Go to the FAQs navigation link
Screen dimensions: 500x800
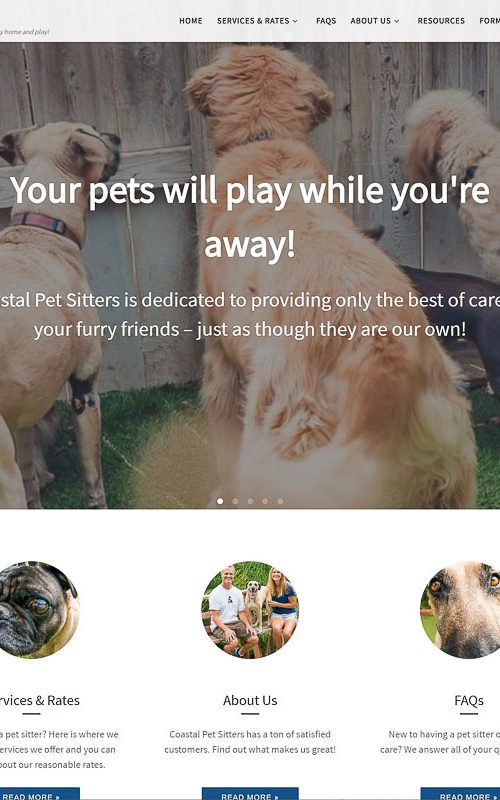(326, 21)
